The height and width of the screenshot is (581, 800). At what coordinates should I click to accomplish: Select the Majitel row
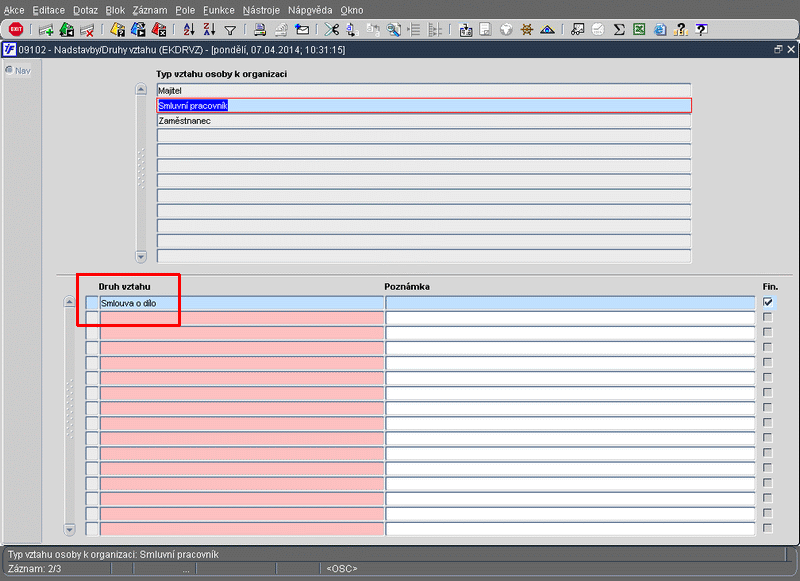click(423, 91)
